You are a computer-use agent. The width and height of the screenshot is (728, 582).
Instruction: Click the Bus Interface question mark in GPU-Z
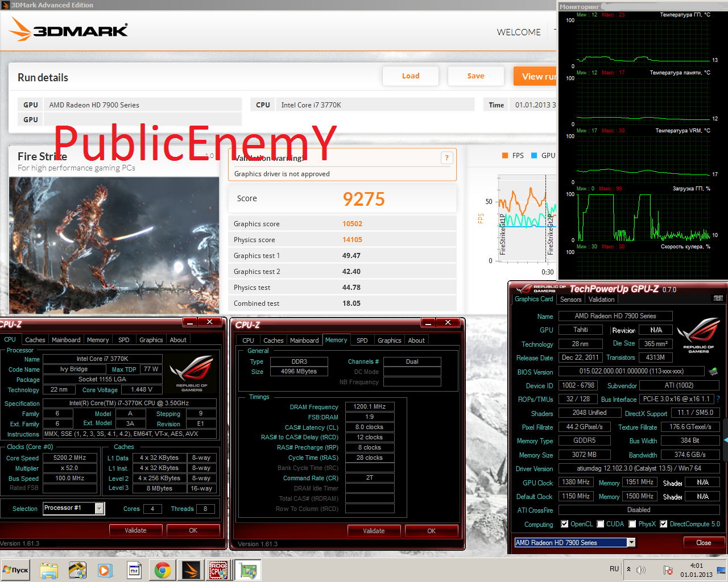[x=718, y=399]
